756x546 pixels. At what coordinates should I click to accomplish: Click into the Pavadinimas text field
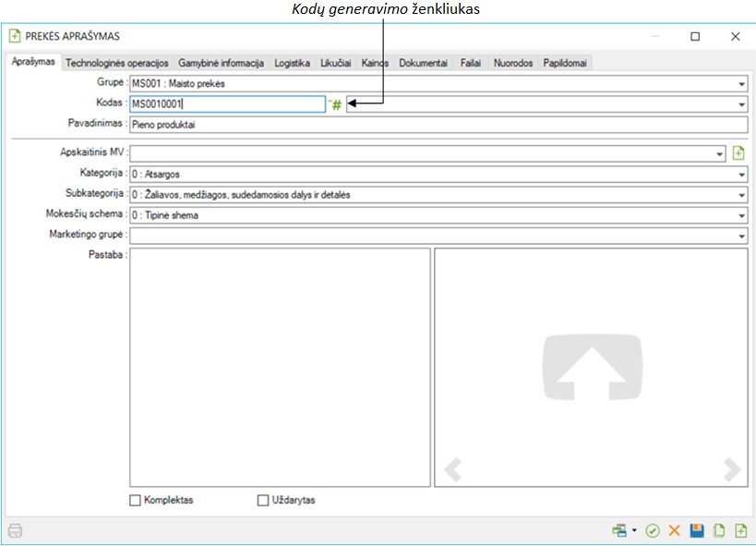438,124
